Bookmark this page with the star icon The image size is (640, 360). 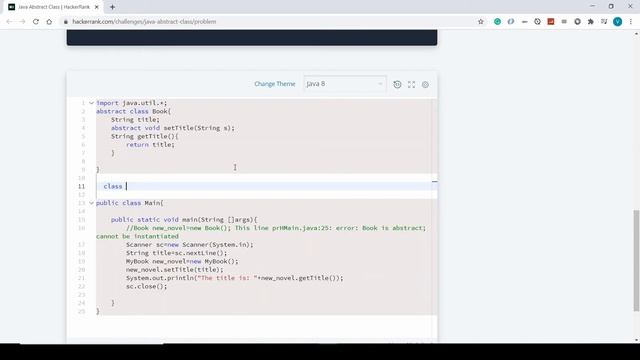click(x=481, y=22)
